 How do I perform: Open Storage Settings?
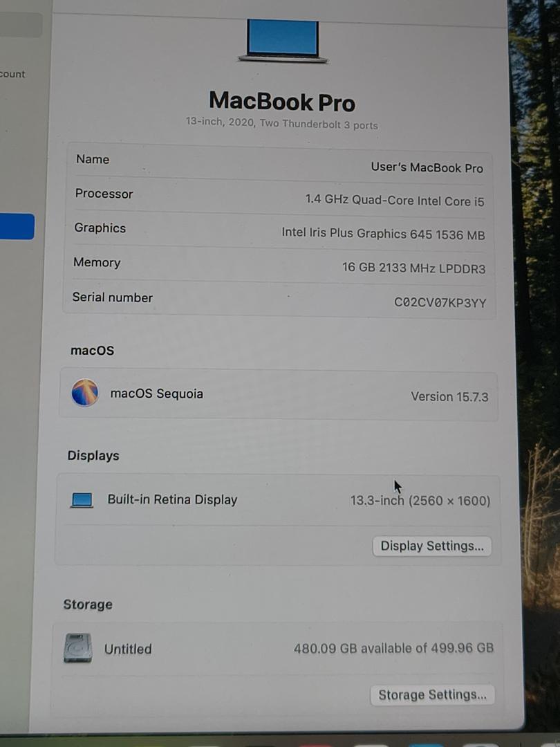(x=432, y=694)
